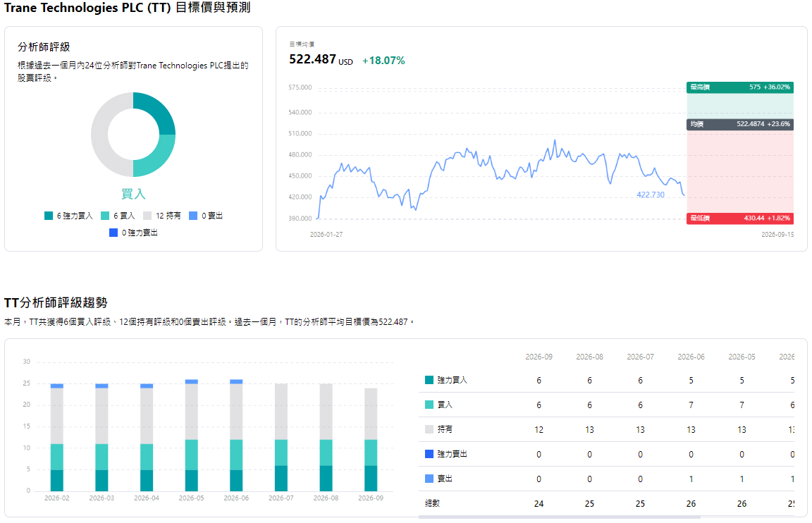
Task: Click the 2026-08 stacked bar
Action: click(x=326, y=438)
